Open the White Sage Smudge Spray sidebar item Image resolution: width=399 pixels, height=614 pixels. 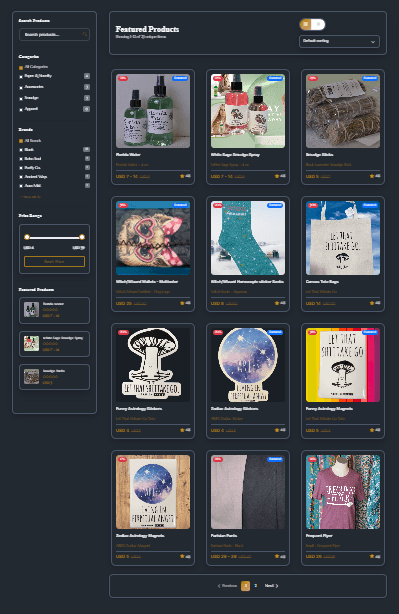coord(54,344)
